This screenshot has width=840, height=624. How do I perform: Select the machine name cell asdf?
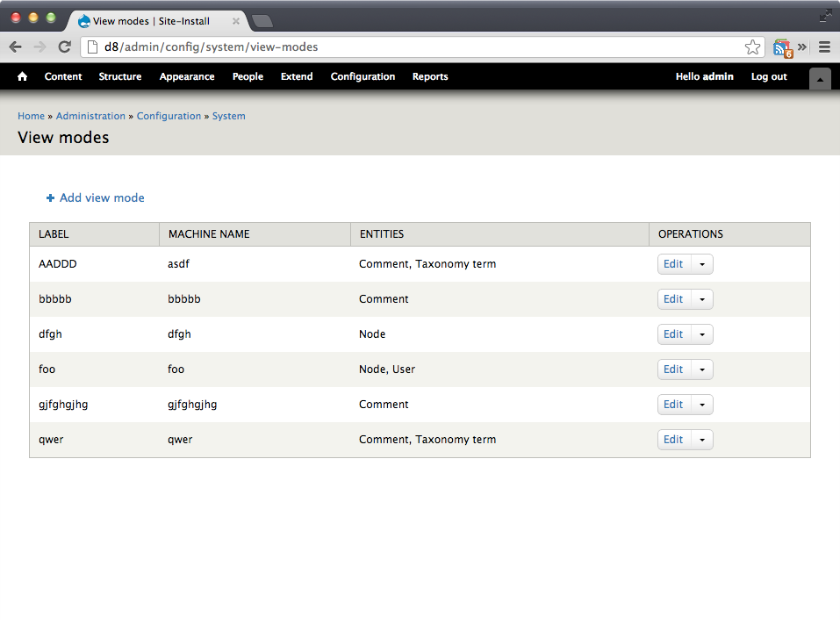(178, 264)
